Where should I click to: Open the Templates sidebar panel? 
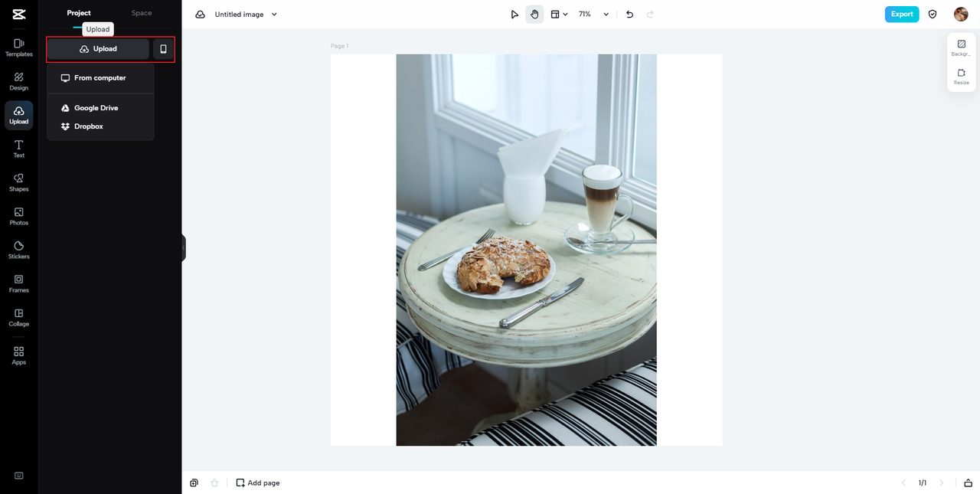point(18,48)
